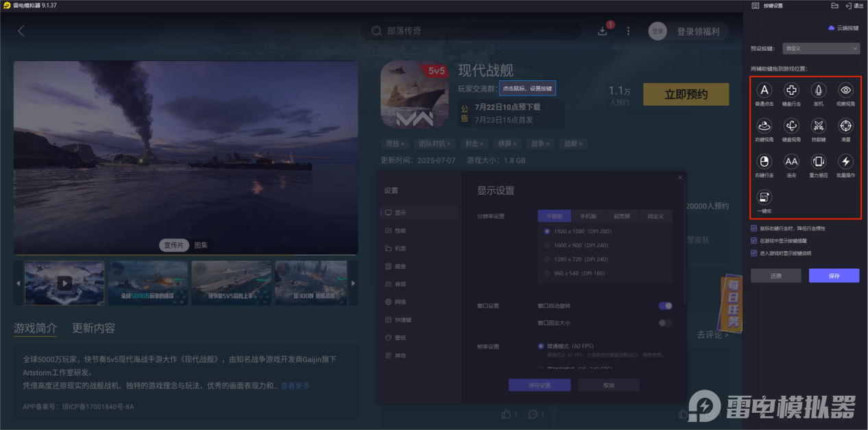Choose the 准星 crosshair mapping icon
This screenshot has width=868, height=430.
pos(845,126)
